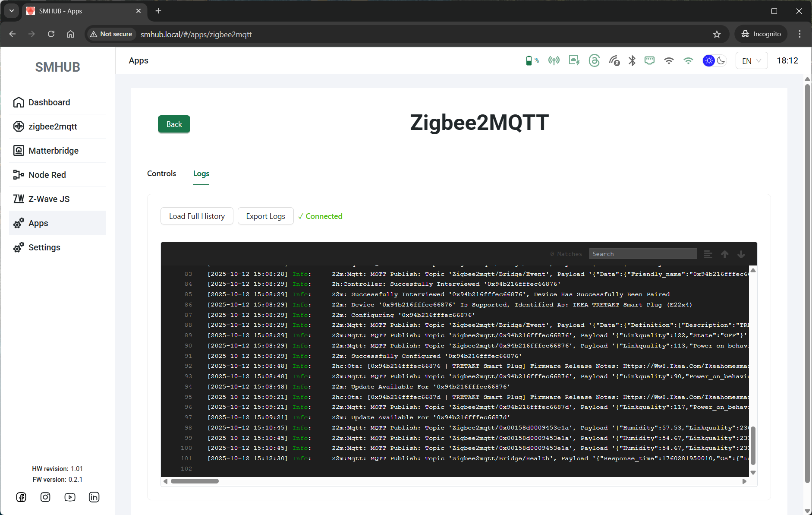The height and width of the screenshot is (515, 812).
Task: Open the Instagram icon in sidebar footer
Action: (45, 497)
